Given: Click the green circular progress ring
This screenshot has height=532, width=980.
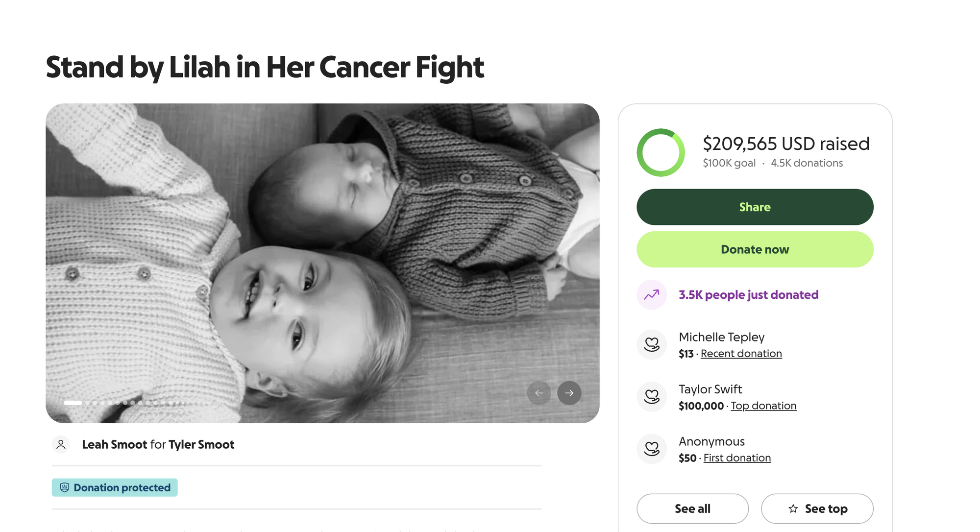Looking at the screenshot, I should point(661,152).
